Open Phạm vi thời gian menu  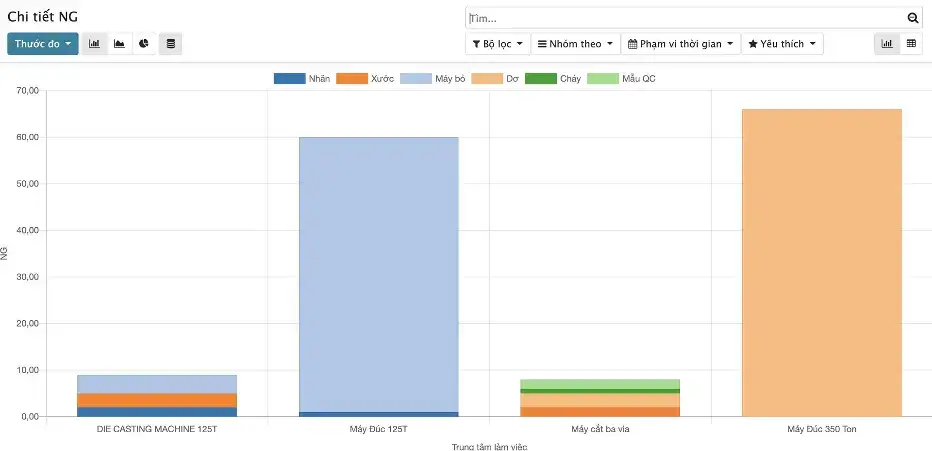(680, 44)
